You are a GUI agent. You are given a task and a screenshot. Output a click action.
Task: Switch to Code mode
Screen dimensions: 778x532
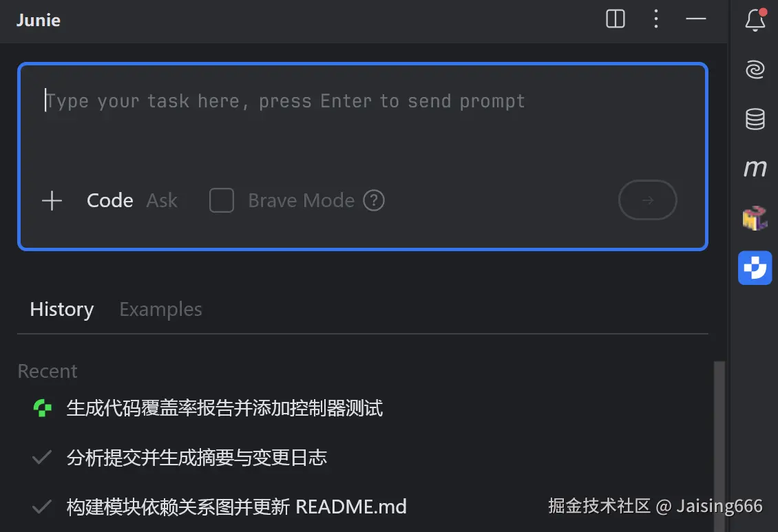(x=109, y=200)
